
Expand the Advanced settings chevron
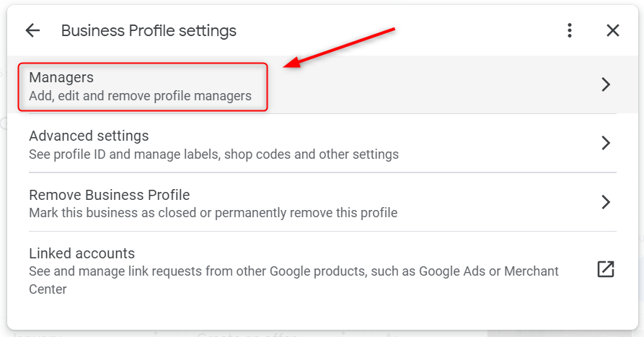tap(605, 143)
